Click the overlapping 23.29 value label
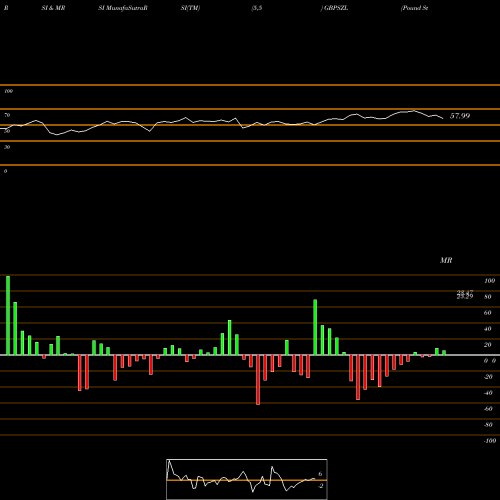500x500 pixels. (x=465, y=296)
